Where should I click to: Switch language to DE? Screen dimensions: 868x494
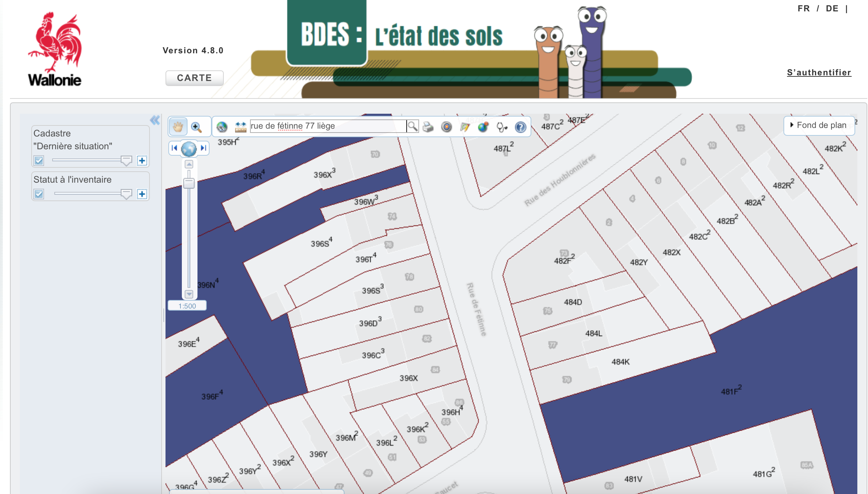832,9
